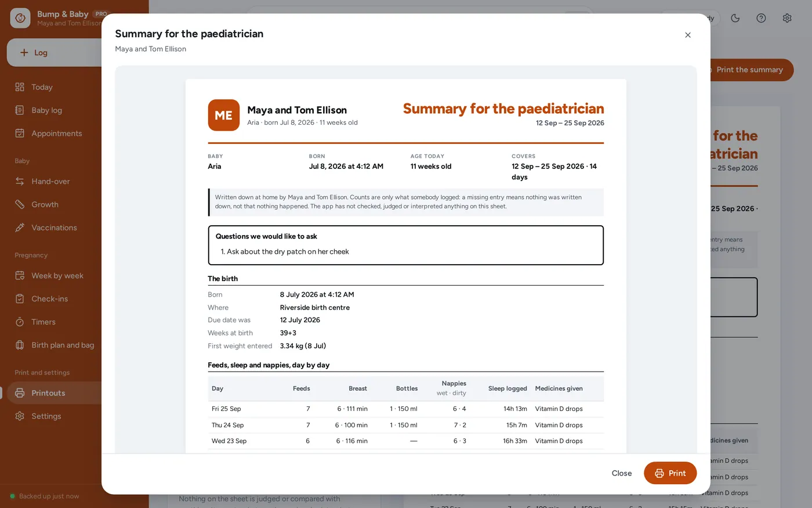
Task: Click the Vaccinations syringe icon
Action: pos(20,228)
